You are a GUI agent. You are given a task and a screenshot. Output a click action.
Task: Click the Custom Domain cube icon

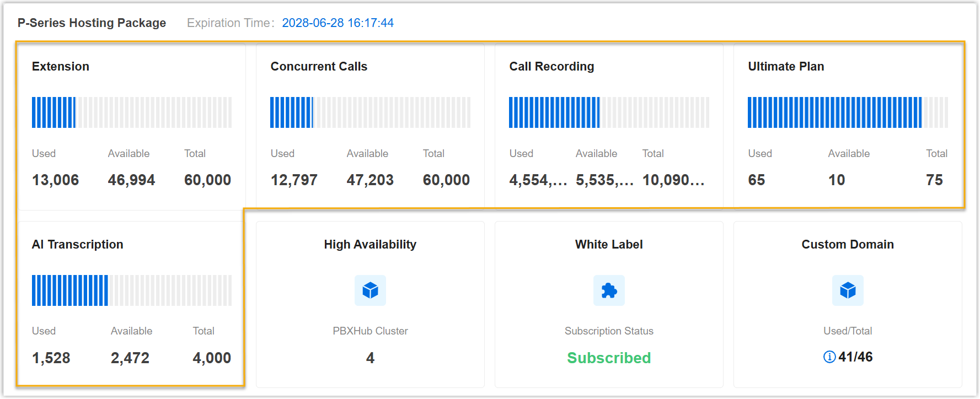coord(848,290)
